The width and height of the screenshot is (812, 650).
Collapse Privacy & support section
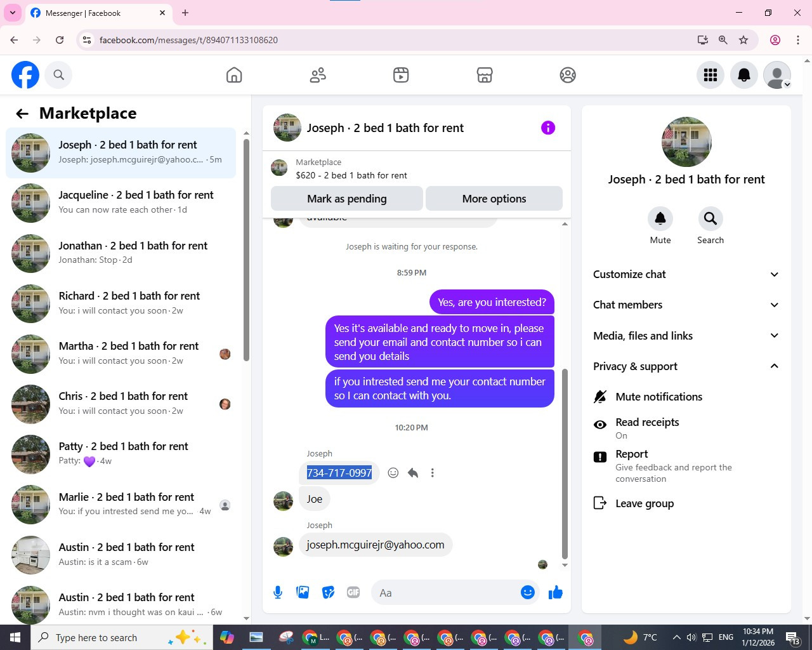click(686, 366)
